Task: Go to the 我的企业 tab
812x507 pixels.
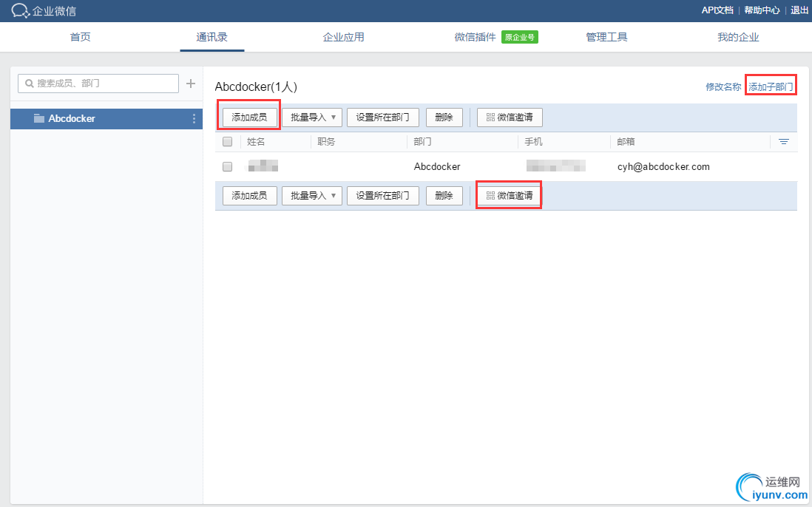Action: [x=738, y=37]
